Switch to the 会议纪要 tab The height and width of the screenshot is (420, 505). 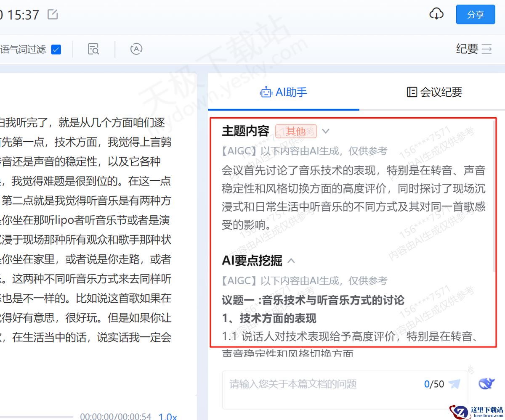click(x=433, y=92)
